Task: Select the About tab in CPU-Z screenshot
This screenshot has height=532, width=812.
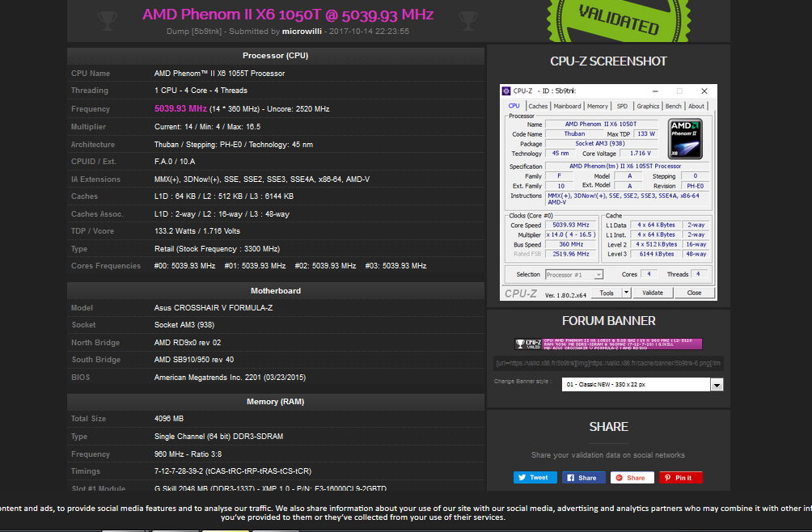Action: click(x=696, y=106)
